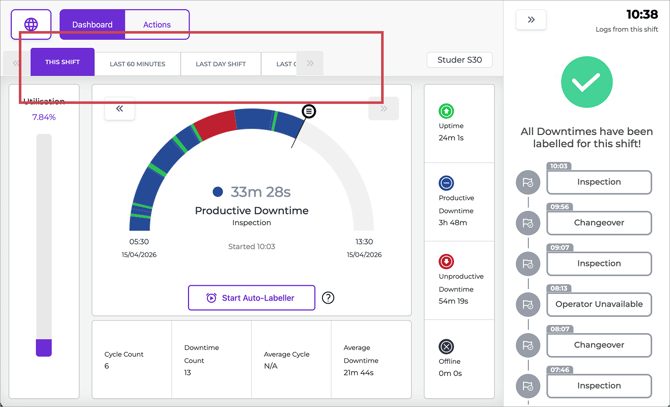670x407 pixels.
Task: Start the Auto-Labeller
Action: (x=251, y=298)
